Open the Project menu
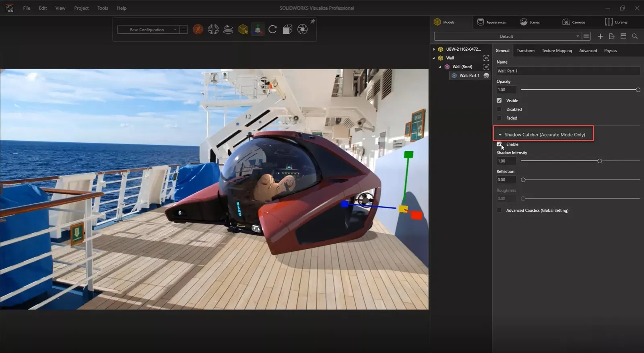Viewport: 644px width, 353px height. click(x=81, y=8)
